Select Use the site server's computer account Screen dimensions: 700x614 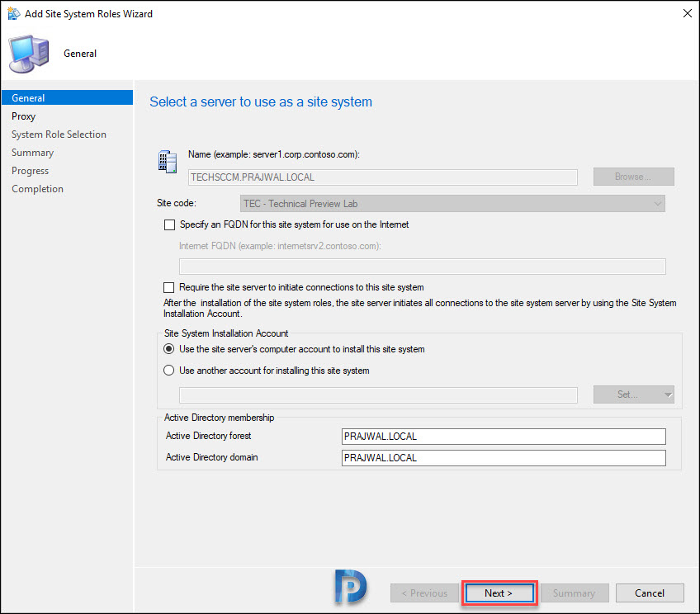168,349
